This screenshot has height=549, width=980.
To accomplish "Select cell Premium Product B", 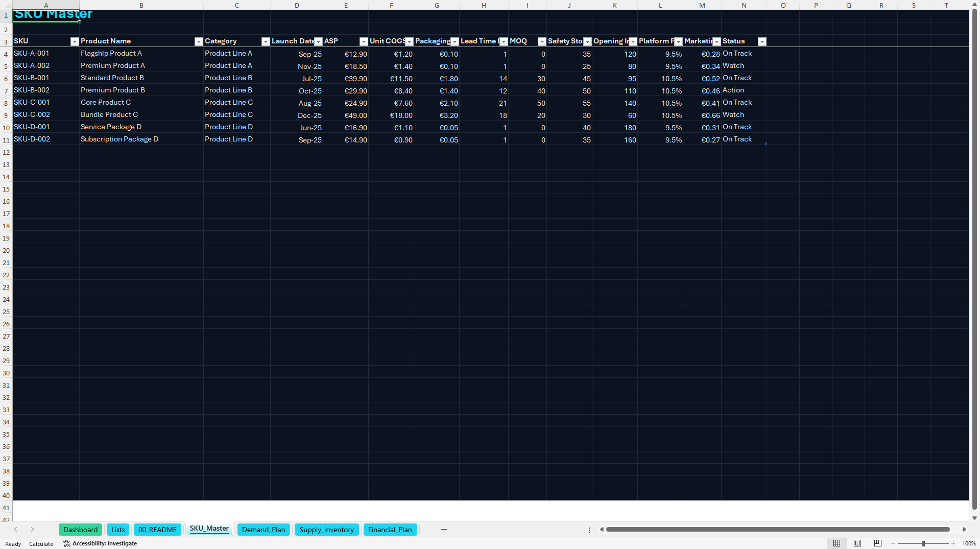I will pos(141,90).
